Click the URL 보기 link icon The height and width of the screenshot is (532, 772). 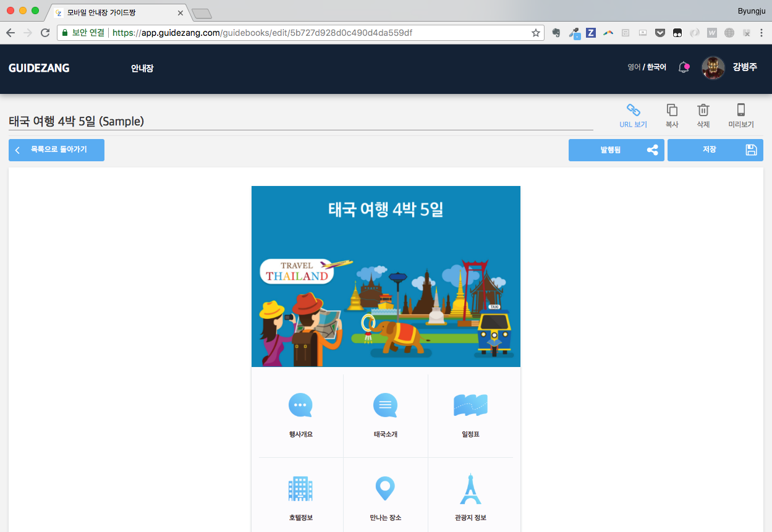[x=633, y=110]
